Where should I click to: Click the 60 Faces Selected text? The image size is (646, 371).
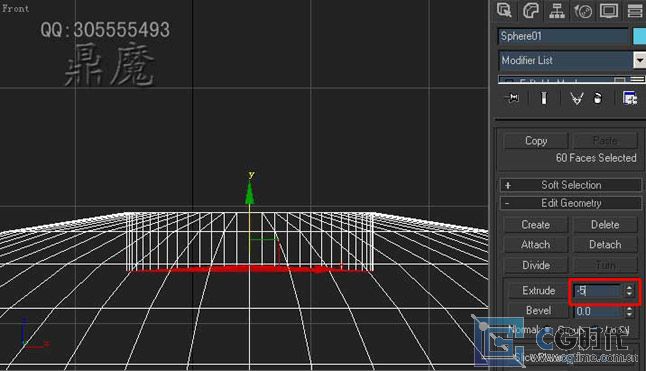tap(596, 158)
